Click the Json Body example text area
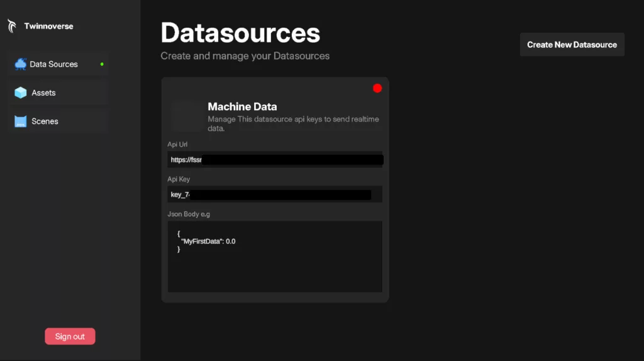Viewport: 644px width, 361px height. pos(275,257)
